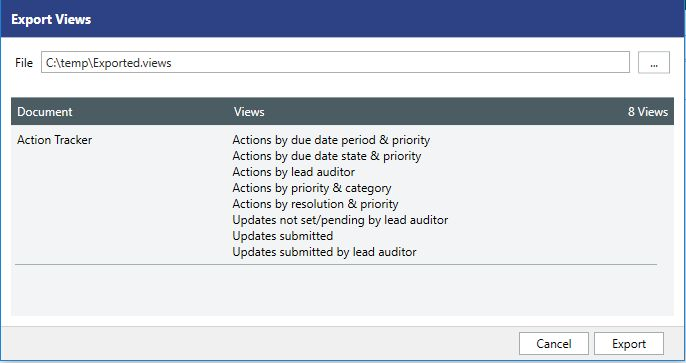Click the Export Views title bar
The image size is (686, 363).
tap(343, 19)
